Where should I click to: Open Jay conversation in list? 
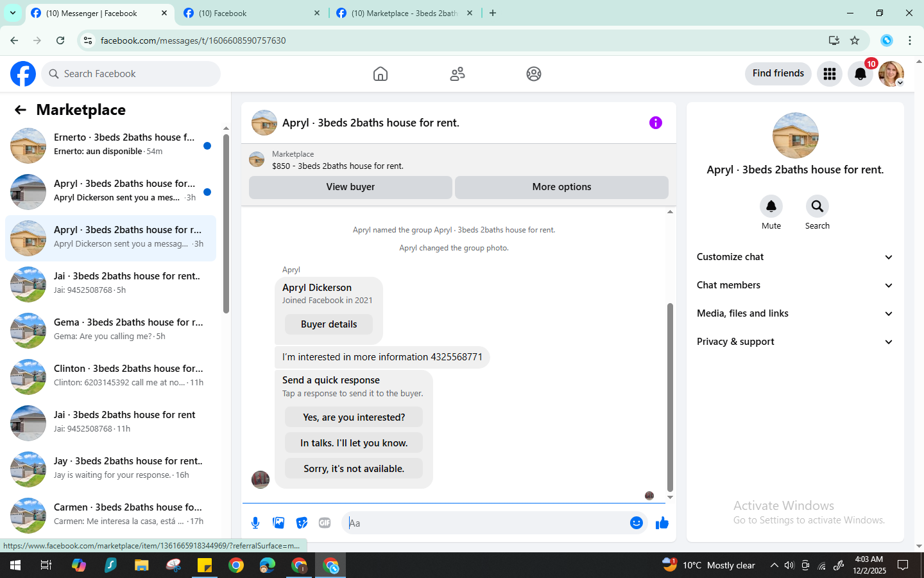tap(110, 469)
